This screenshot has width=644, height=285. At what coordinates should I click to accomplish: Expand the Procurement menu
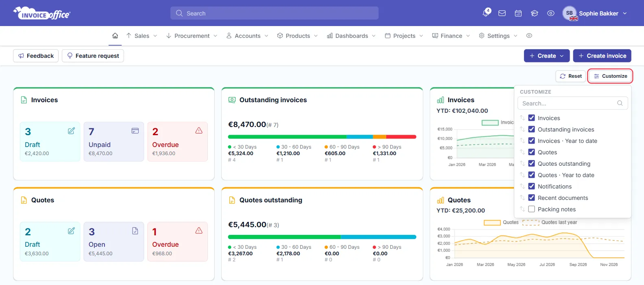[x=191, y=36]
